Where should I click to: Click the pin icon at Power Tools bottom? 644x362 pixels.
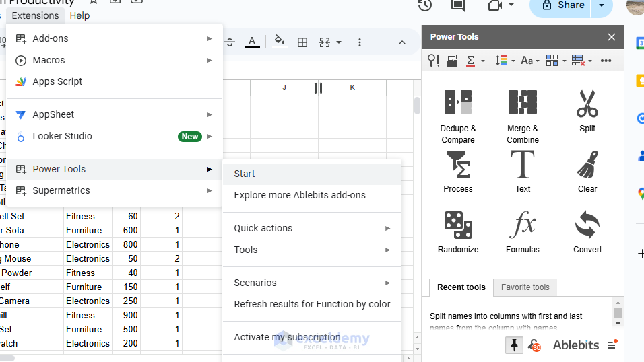[x=514, y=345]
